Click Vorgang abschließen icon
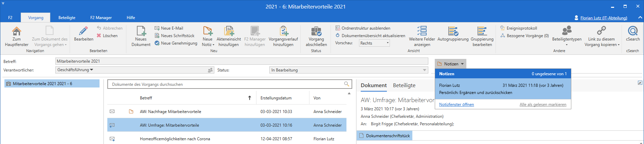Screen dimensions: 644x144 tap(316, 32)
